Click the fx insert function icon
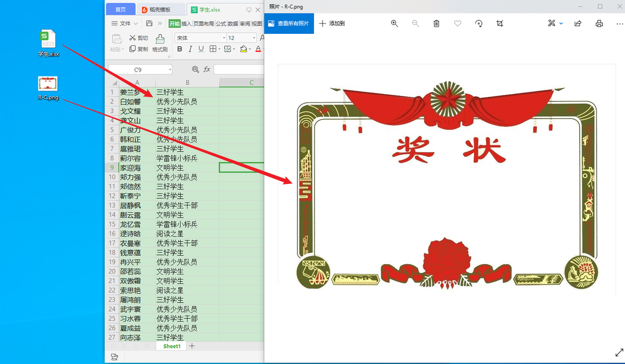This screenshot has height=364, width=625. click(x=207, y=69)
